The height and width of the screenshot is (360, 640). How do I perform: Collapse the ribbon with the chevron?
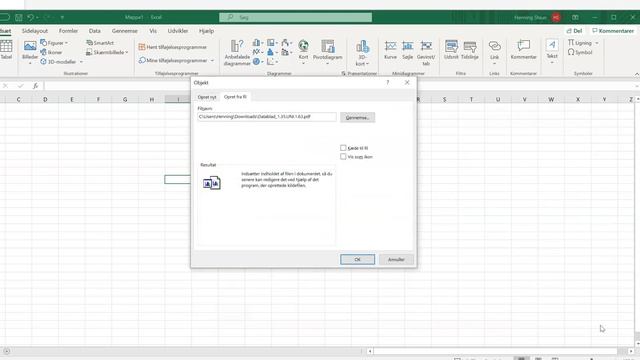tap(637, 74)
